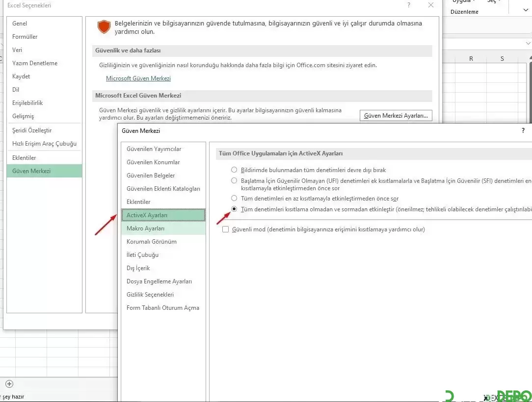Viewport: 532px width, 402px height.
Task: Enable Güvenli mod checkbox
Action: click(x=225, y=229)
